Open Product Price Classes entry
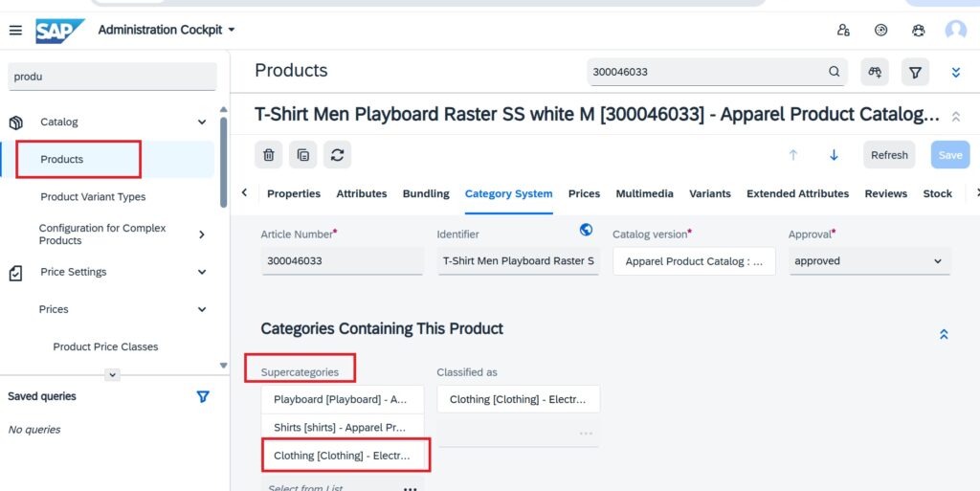This screenshot has height=491, width=980. (105, 346)
